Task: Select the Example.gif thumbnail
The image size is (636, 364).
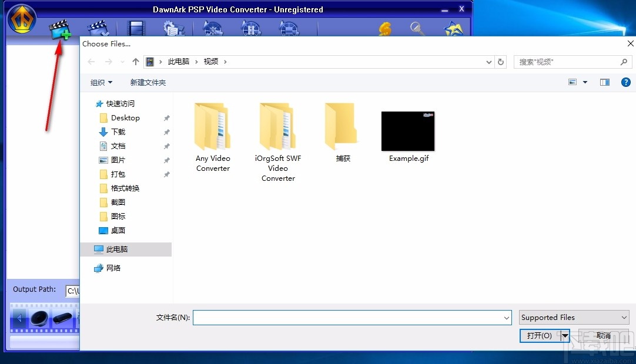Action: (408, 132)
